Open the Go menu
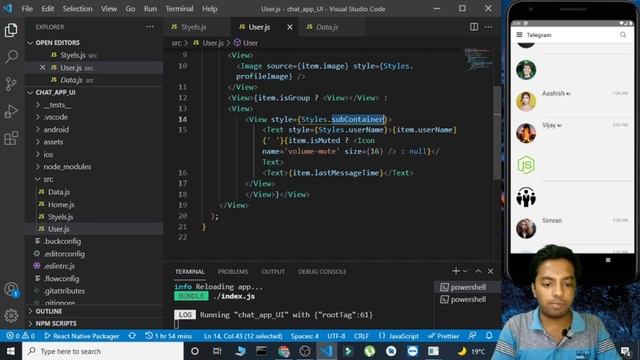640x360 pixels. (130, 9)
